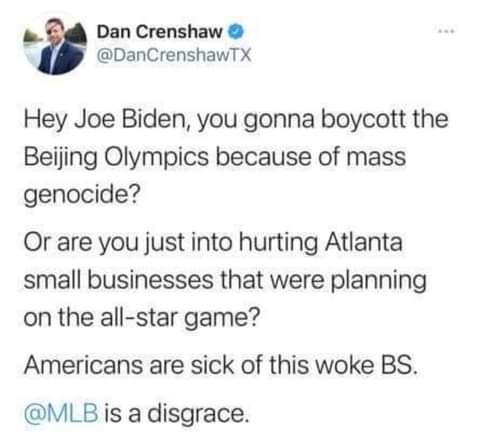Click the line beginning 'Or are you just'

[213, 242]
